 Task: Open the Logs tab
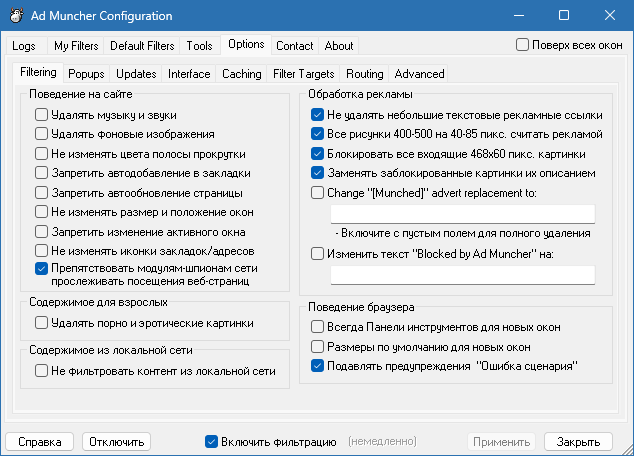click(x=27, y=46)
